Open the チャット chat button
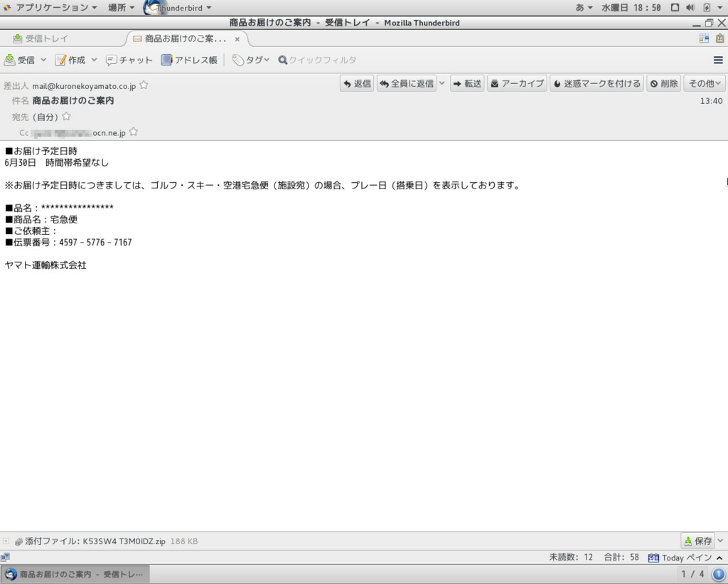The image size is (728, 584). (x=129, y=60)
